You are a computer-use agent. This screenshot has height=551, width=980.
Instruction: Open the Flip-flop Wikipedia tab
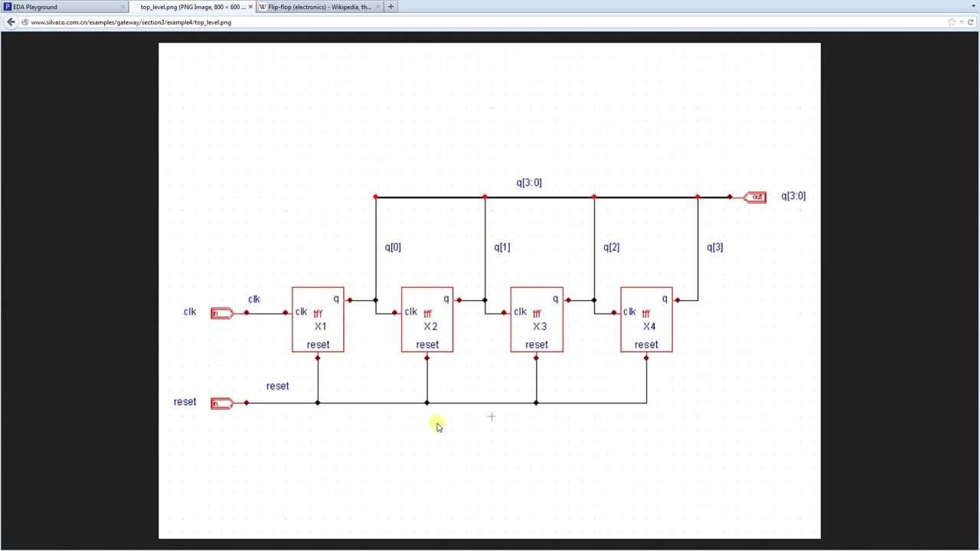[x=319, y=7]
